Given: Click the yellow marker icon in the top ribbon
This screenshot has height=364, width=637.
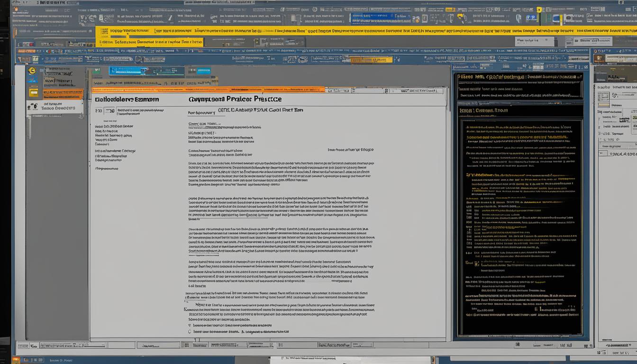Looking at the screenshot, I should [539, 9].
